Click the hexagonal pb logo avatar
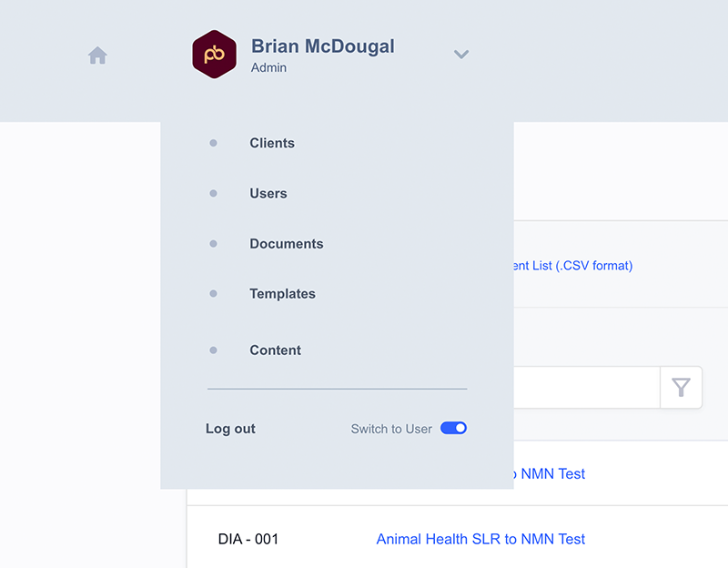This screenshot has width=728, height=568. (x=214, y=55)
